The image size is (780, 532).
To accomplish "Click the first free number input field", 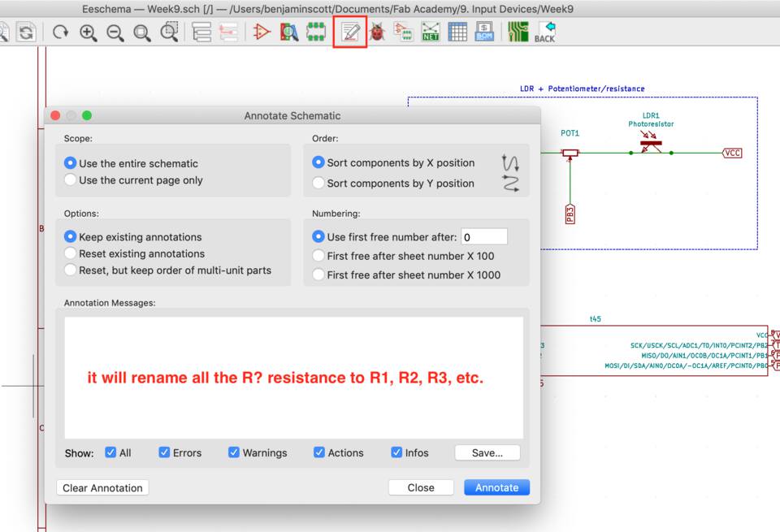I will pyautogui.click(x=484, y=236).
